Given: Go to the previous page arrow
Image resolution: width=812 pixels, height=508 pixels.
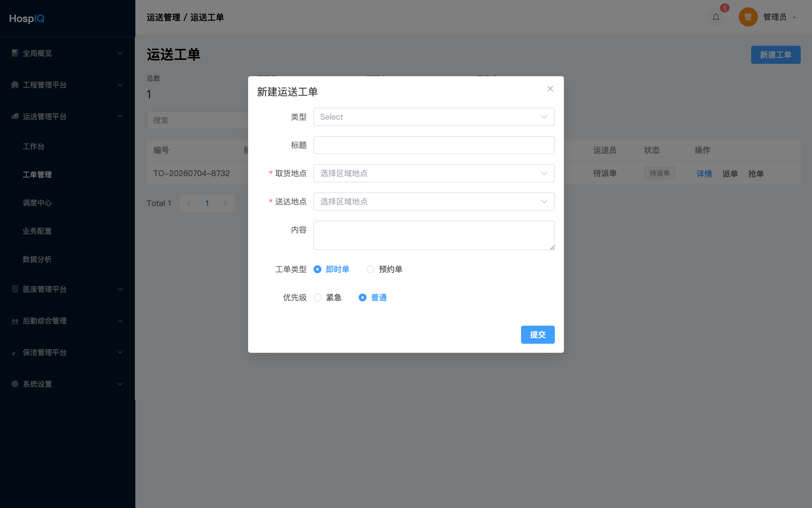Looking at the screenshot, I should tap(189, 203).
